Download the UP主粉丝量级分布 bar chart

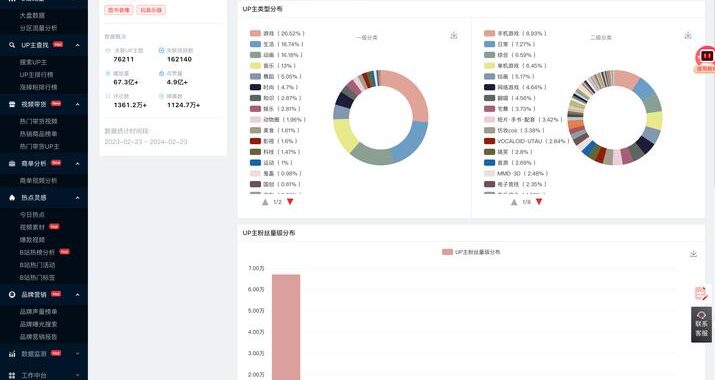(693, 254)
